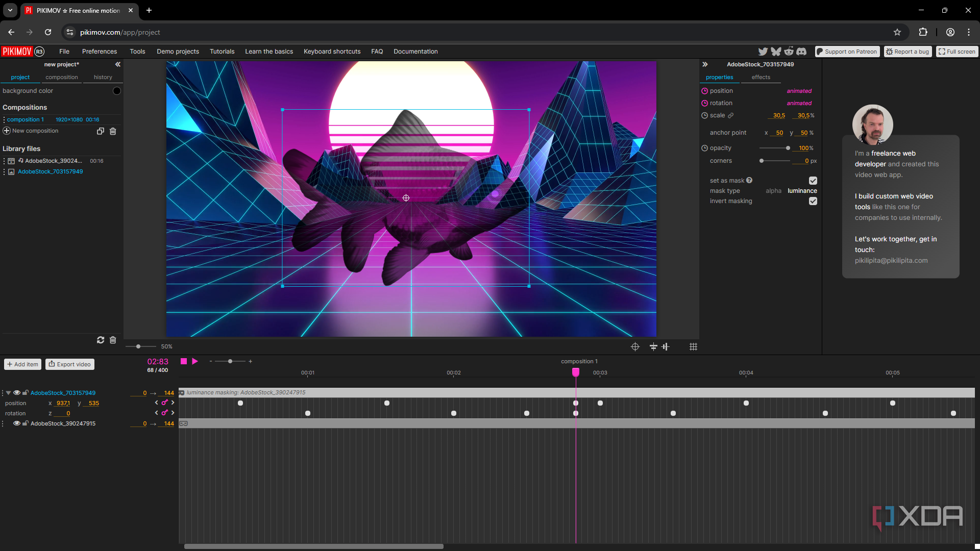Click the play button in timeline
The height and width of the screenshot is (551, 980).
coord(195,361)
